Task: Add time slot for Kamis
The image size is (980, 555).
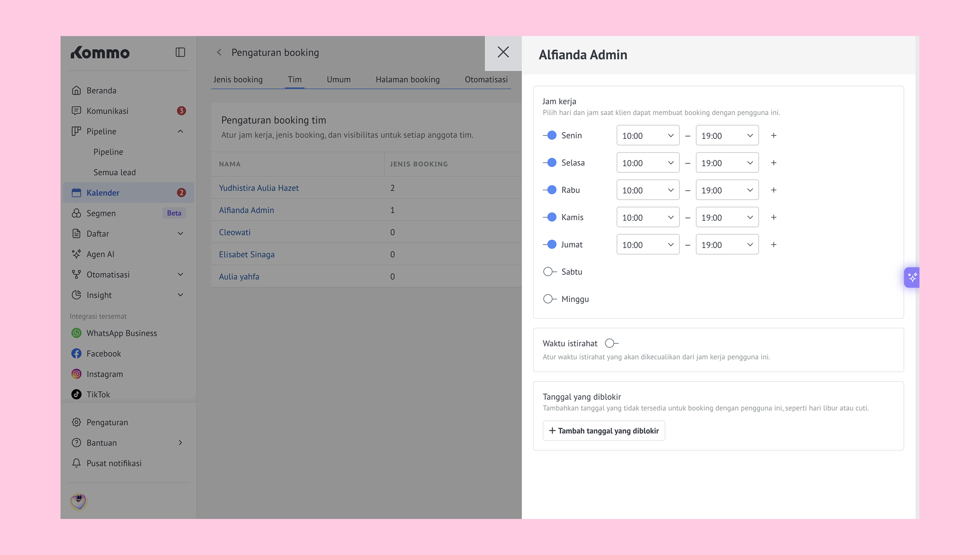Action: tap(774, 217)
